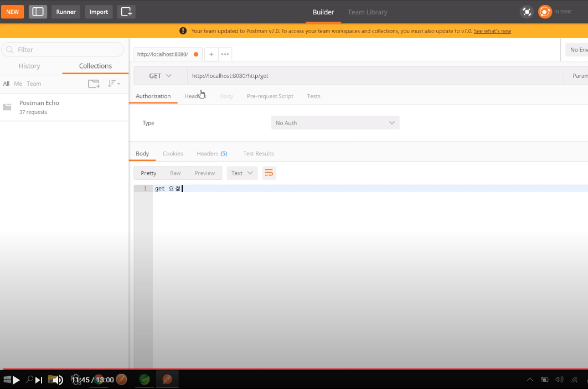
Task: Select the All collections filter
Action: (6, 84)
